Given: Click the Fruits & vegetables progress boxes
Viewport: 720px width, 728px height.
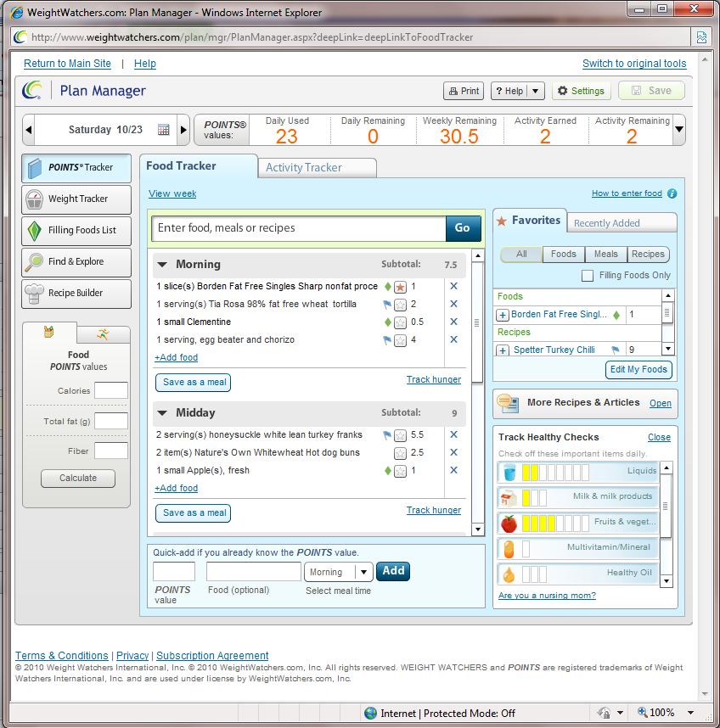Looking at the screenshot, I should (555, 524).
